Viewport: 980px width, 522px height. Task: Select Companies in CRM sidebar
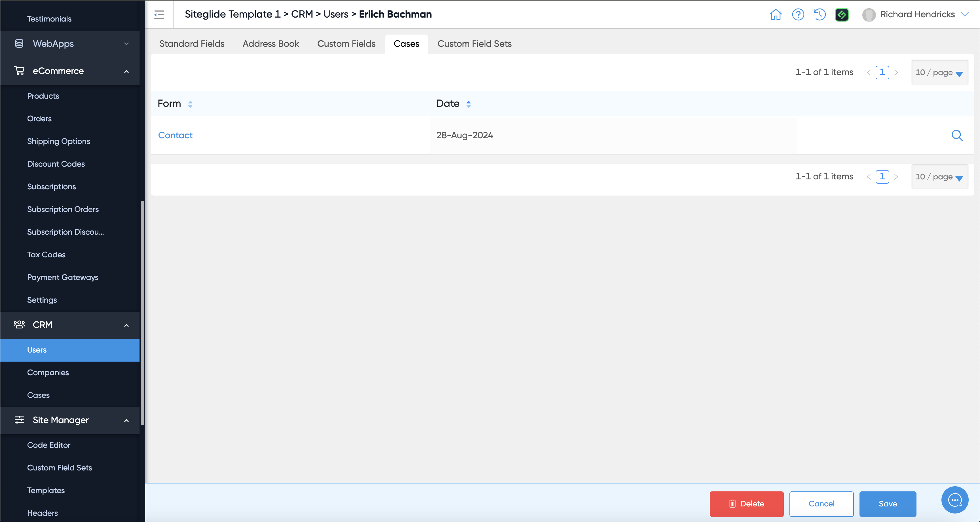[x=48, y=372]
